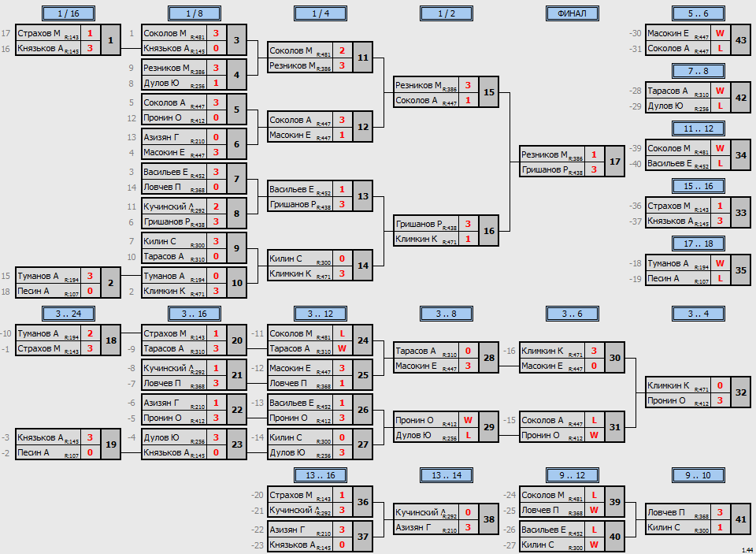Click gray match box 17 of the final
Image resolution: width=756 pixels, height=554 pixels.
(x=615, y=162)
